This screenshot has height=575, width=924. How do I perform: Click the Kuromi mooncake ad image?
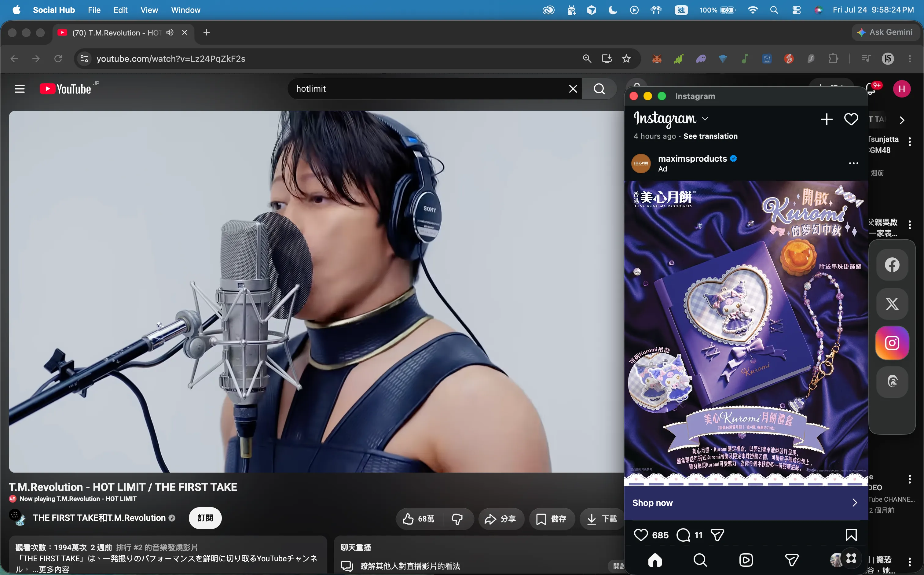(746, 333)
